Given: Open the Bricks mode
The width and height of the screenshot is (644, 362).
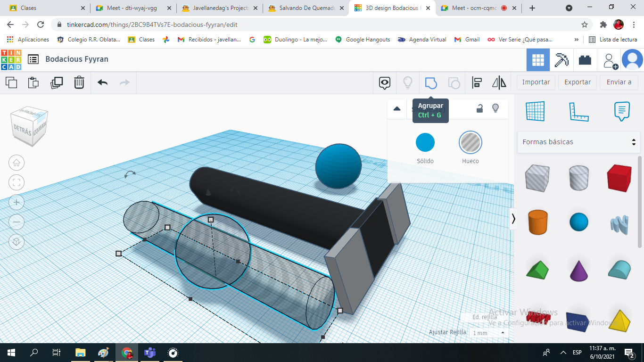Looking at the screenshot, I should [585, 60].
